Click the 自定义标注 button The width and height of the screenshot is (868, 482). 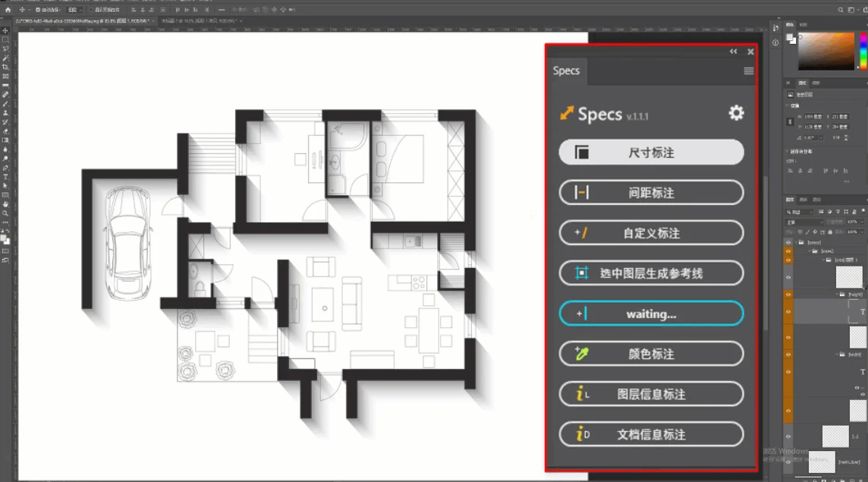click(x=651, y=233)
